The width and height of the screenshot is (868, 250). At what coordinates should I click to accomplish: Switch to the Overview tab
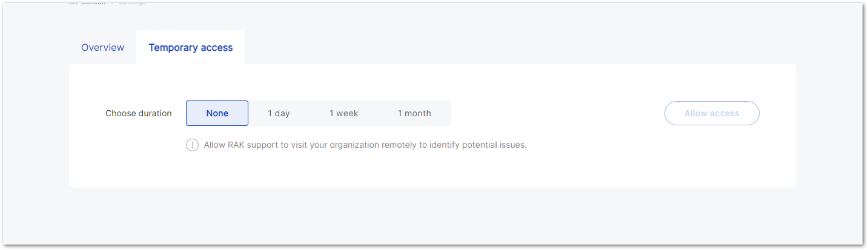[103, 47]
